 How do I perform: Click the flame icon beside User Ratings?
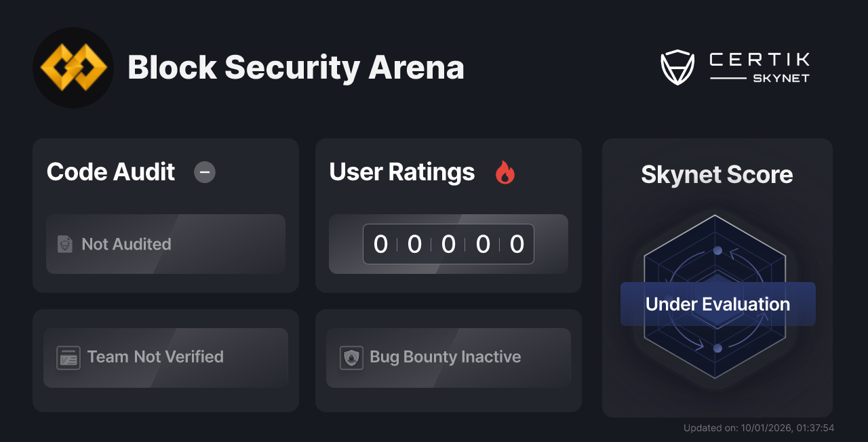505,173
